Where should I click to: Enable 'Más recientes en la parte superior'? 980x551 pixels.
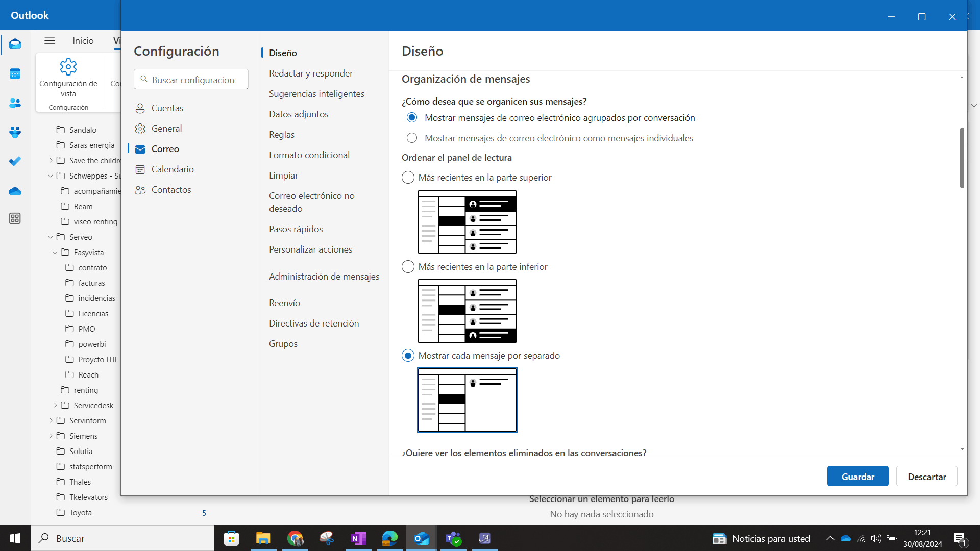click(x=408, y=177)
